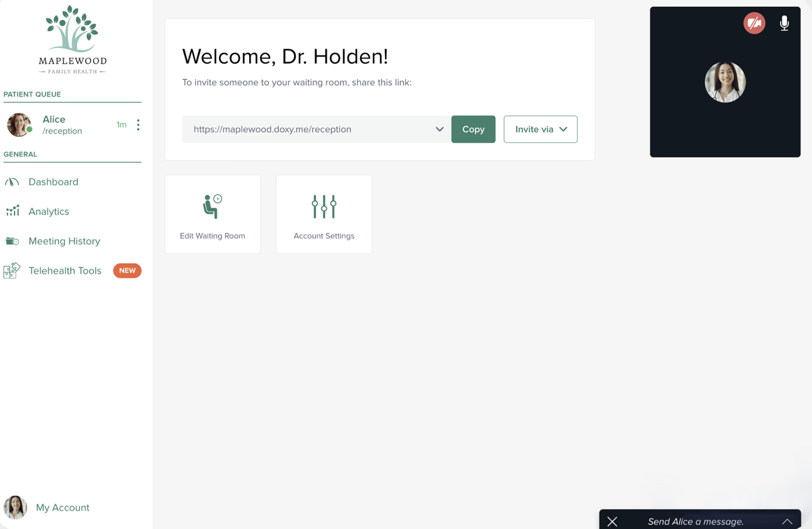
Task: Click the Maplewood Family Health logo
Action: [73, 40]
